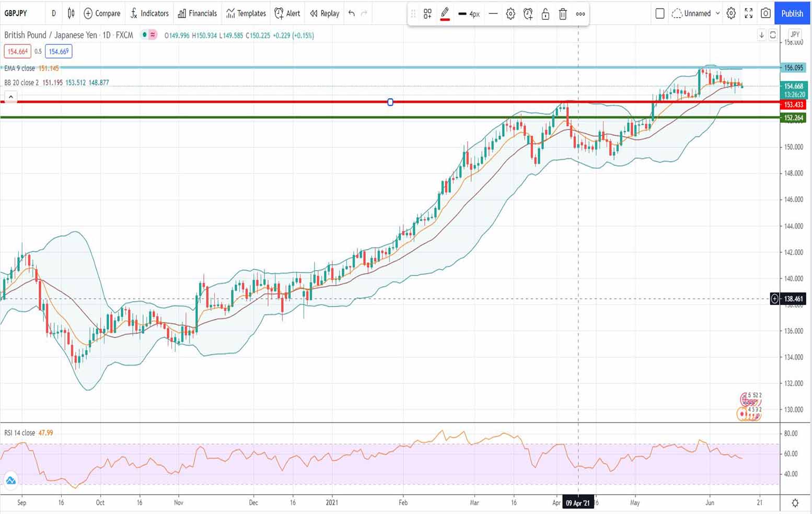Enter fullscreen mode
This screenshot has height=514, width=812.
[748, 13]
